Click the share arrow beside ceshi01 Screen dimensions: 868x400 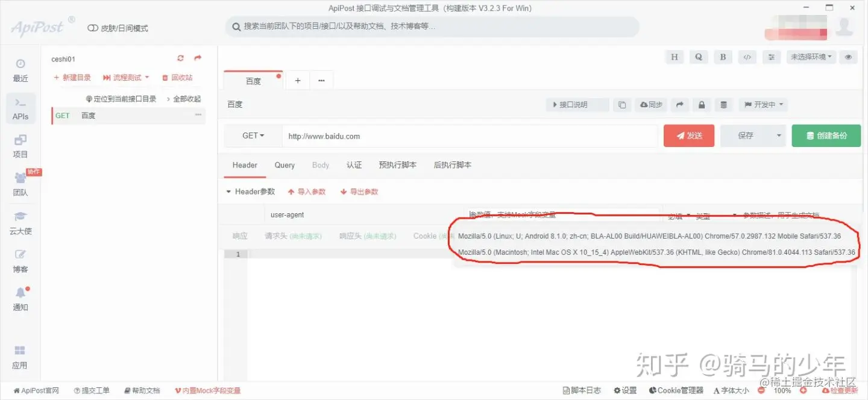coord(197,58)
